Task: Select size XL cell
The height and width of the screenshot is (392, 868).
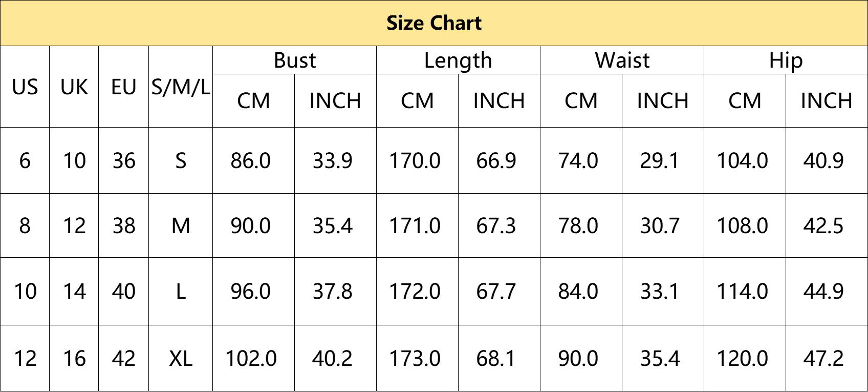Action: (x=181, y=358)
